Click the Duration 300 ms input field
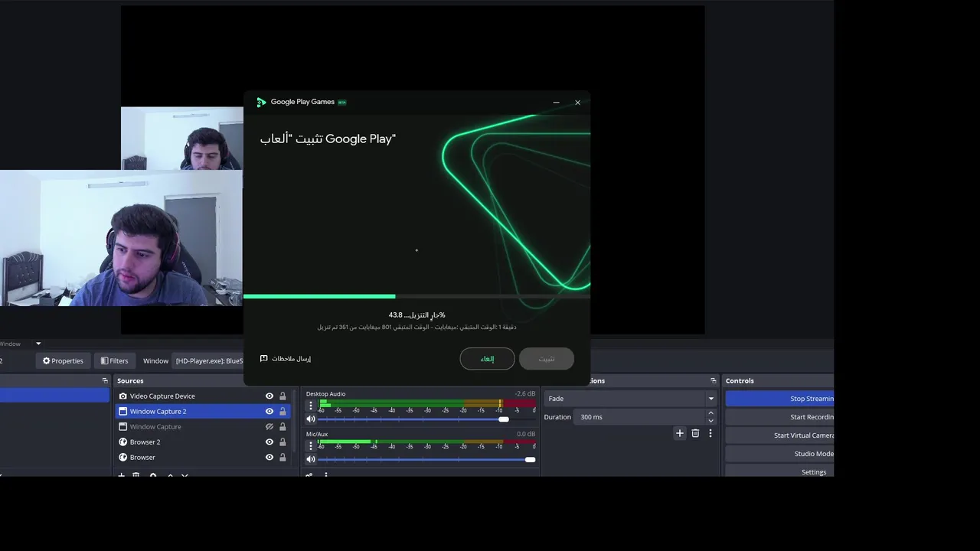Image resolution: width=980 pixels, height=551 pixels. tap(639, 417)
